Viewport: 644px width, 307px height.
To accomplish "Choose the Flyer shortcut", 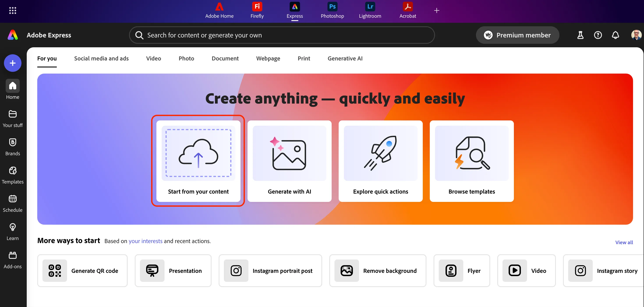I will click(462, 270).
